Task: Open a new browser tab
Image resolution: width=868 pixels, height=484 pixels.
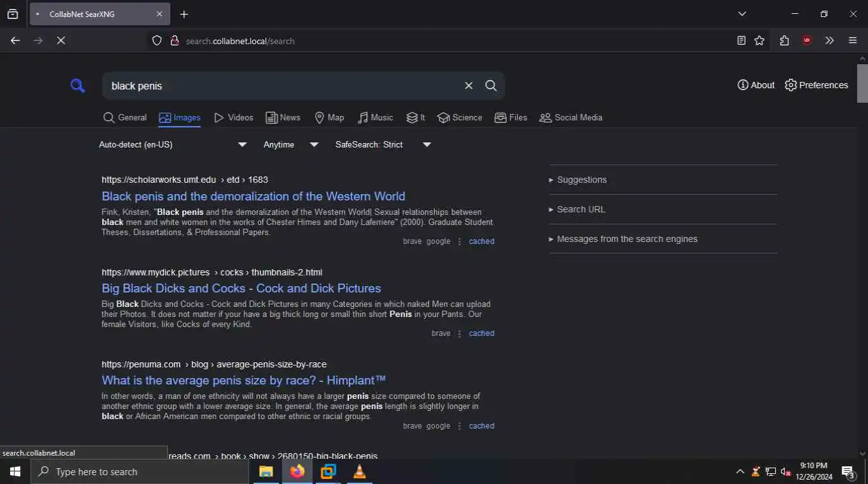Action: pos(184,14)
